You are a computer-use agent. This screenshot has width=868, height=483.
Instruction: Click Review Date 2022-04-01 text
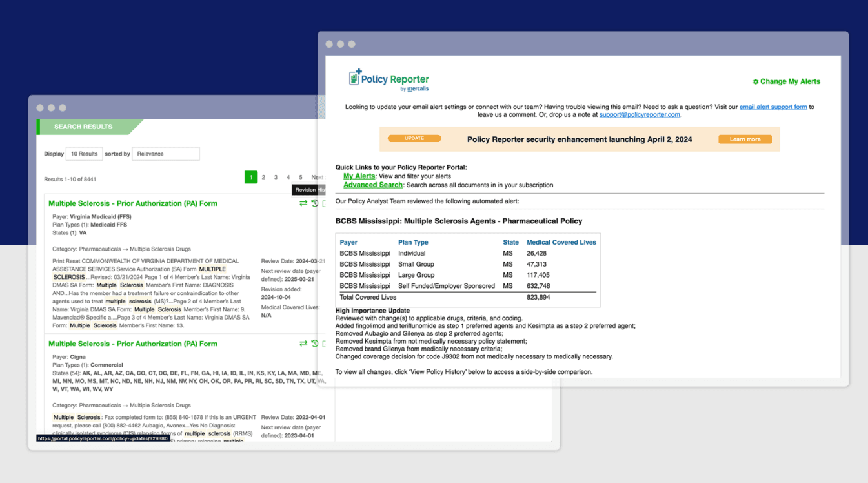[294, 417]
